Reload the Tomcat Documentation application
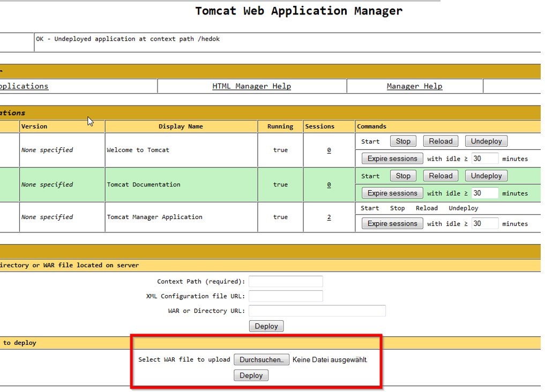The image size is (545, 392). 441,176
